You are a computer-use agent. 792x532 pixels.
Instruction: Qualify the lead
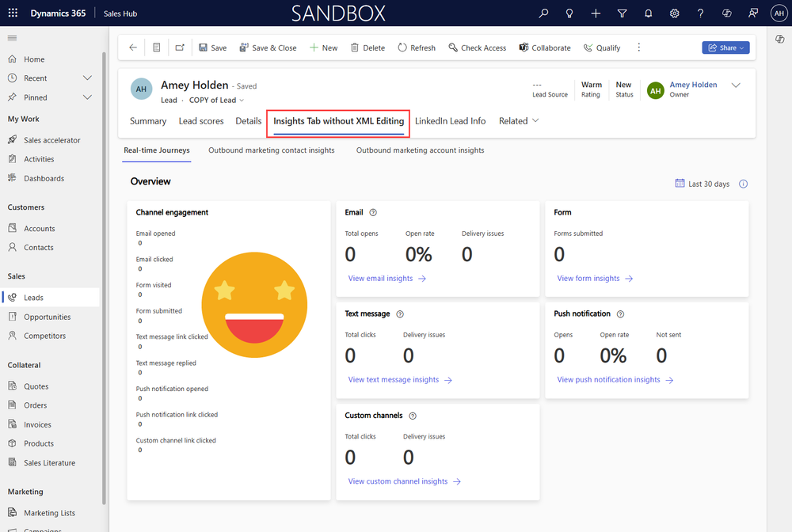coord(602,47)
